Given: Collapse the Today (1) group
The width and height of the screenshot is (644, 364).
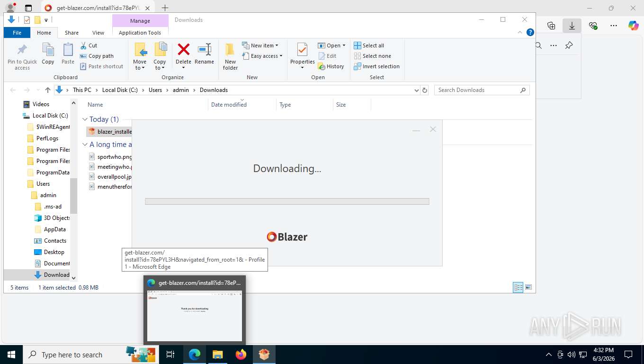Looking at the screenshot, I should 85,119.
